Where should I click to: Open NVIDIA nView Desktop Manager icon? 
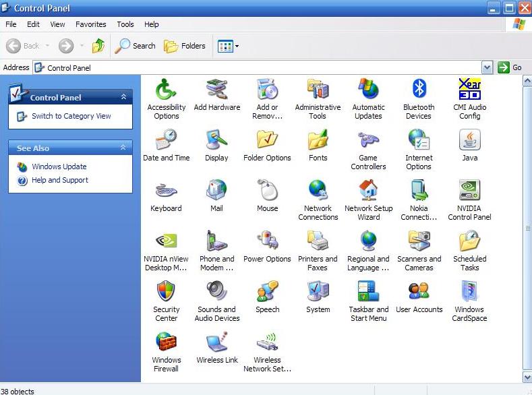[x=166, y=241]
